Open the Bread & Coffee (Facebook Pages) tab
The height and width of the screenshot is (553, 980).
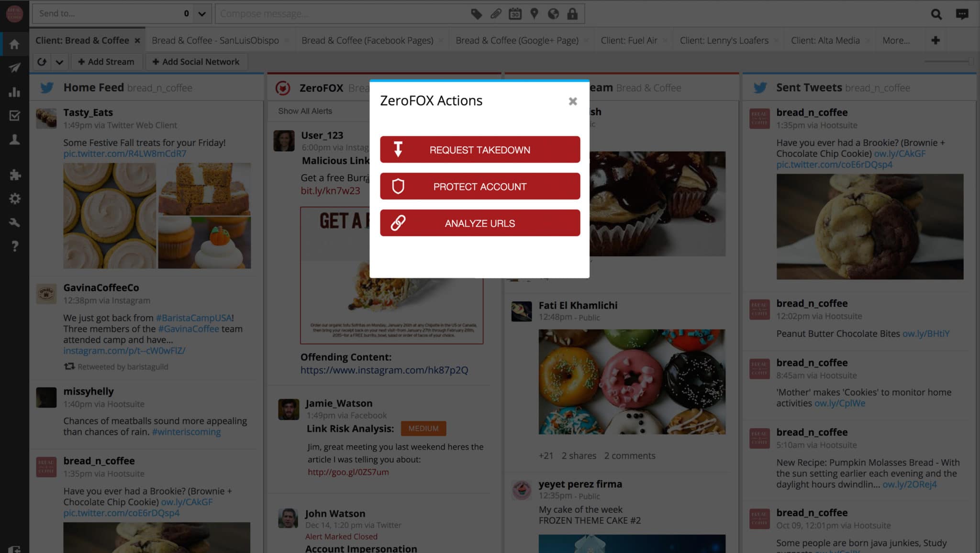click(367, 40)
